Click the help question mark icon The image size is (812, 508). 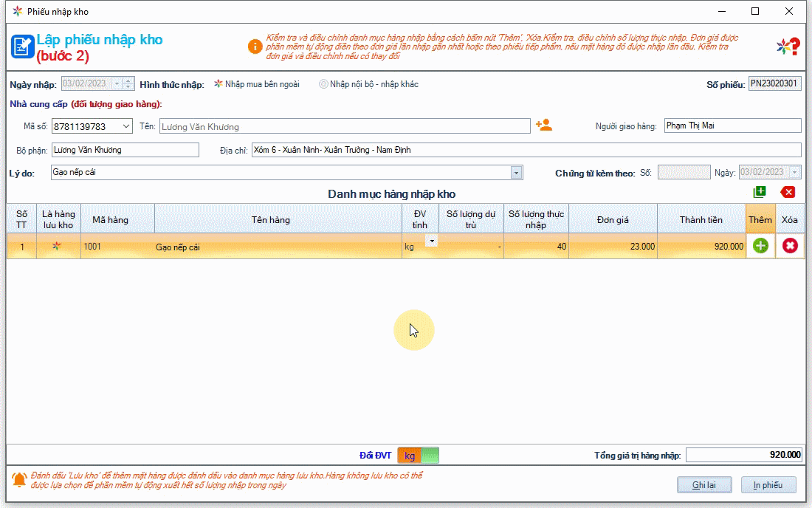pos(788,47)
